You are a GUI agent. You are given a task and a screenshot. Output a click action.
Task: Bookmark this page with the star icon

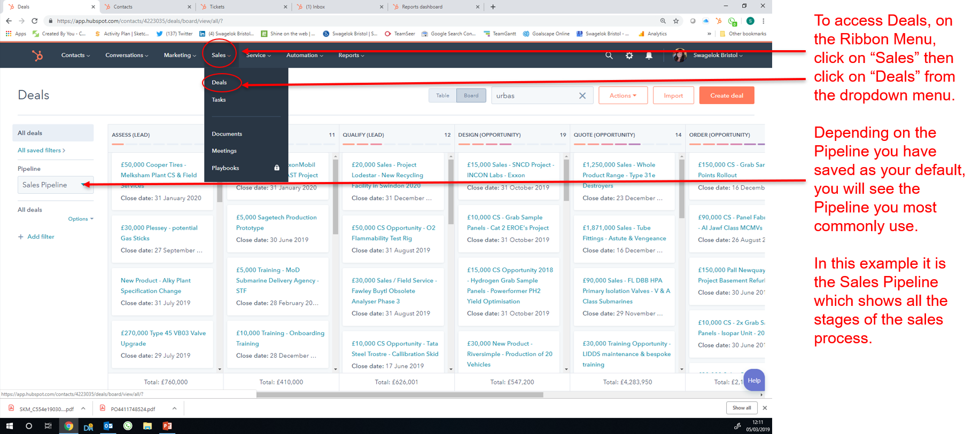coord(676,21)
